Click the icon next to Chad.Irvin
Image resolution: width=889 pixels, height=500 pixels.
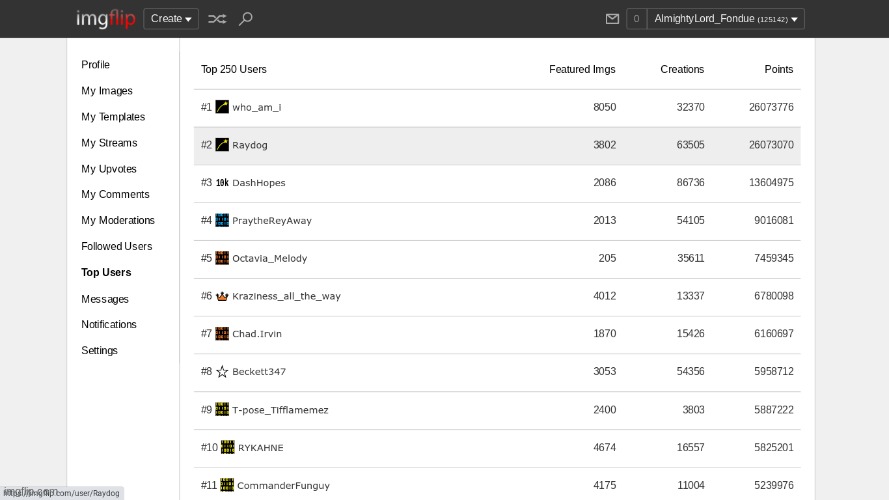tap(222, 333)
